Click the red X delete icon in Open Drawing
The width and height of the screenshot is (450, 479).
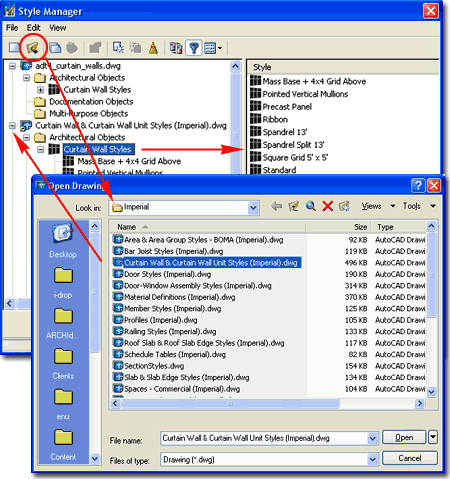tap(328, 206)
